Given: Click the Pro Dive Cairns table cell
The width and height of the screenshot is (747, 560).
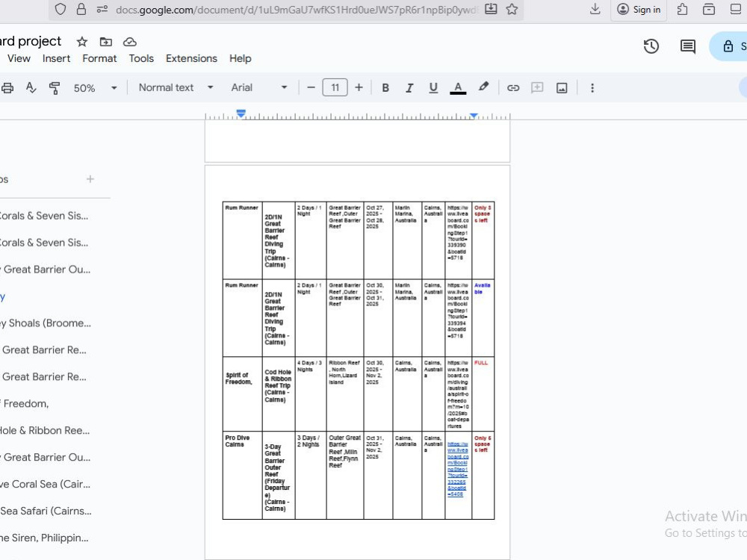Looking at the screenshot, I should 242,475.
